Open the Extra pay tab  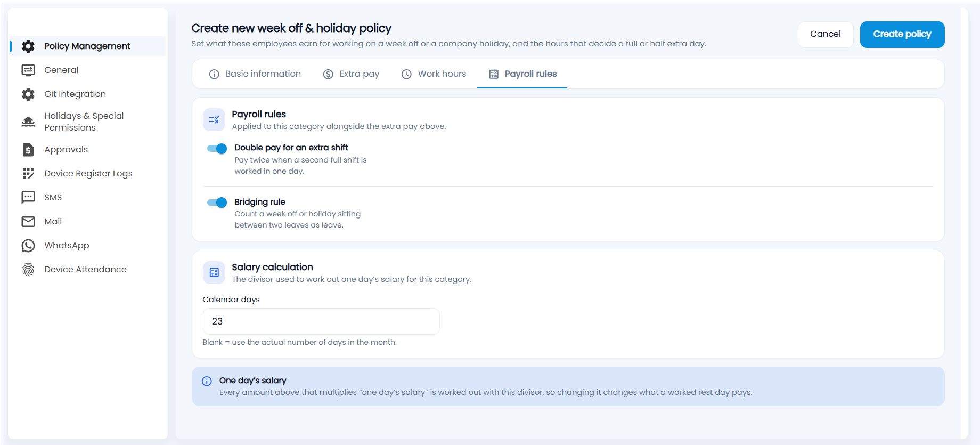tap(352, 74)
